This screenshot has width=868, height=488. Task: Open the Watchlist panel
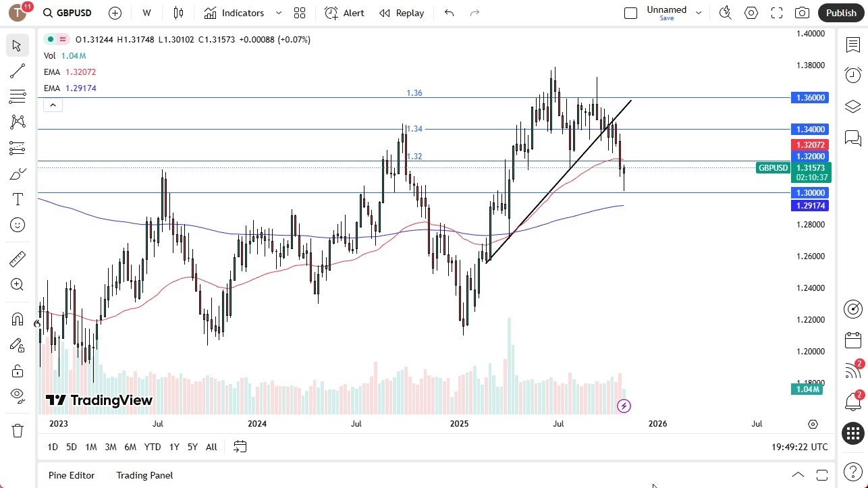(x=852, y=45)
